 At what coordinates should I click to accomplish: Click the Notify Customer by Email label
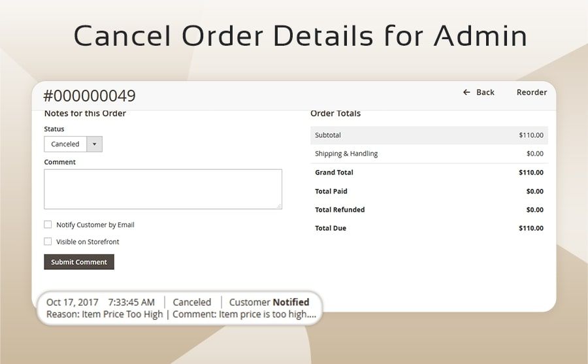pyautogui.click(x=95, y=225)
